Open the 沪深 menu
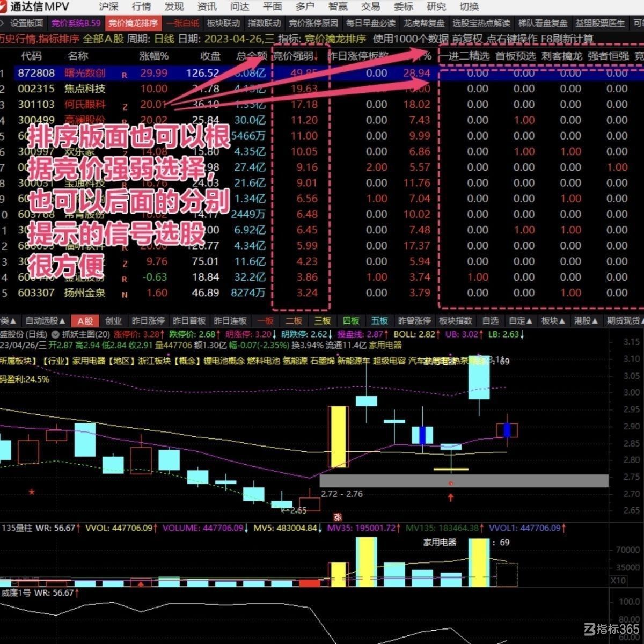 pyautogui.click(x=109, y=6)
